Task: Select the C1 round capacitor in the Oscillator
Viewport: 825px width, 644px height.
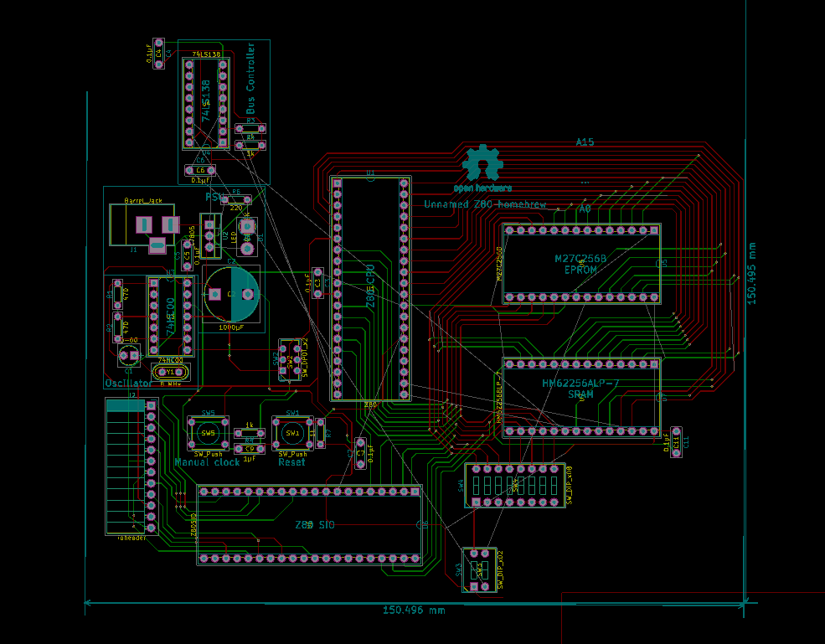Action: (129, 356)
